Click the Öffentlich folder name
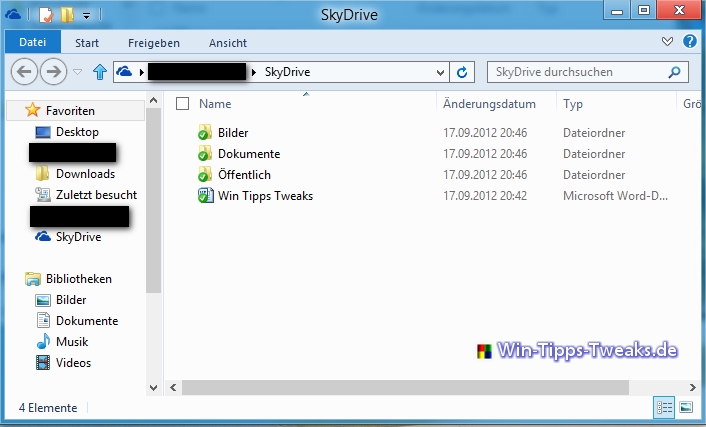 tap(244, 174)
